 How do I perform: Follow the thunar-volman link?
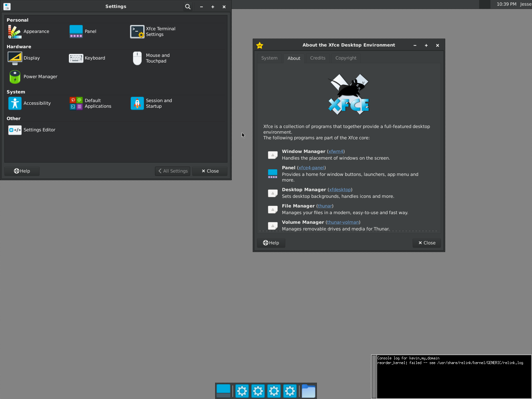coord(343,222)
